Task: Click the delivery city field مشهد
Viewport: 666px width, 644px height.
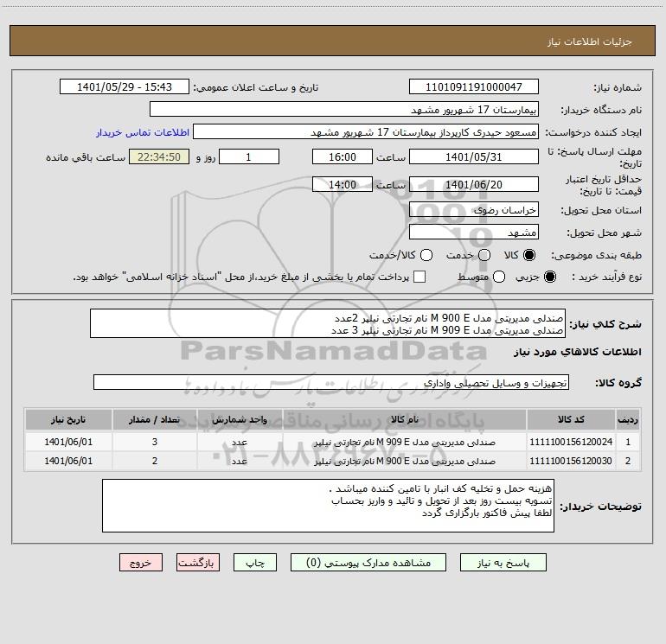Action: [474, 232]
